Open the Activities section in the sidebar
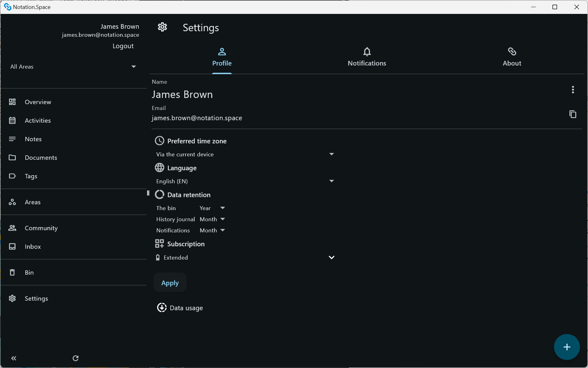 point(12,120)
